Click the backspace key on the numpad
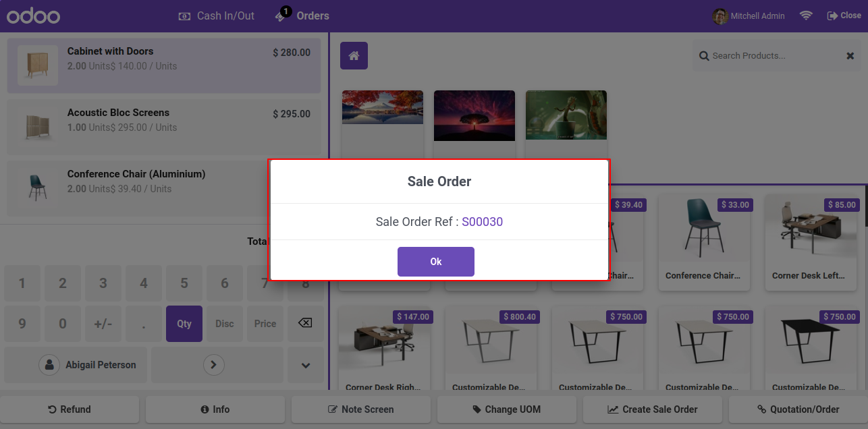This screenshot has width=868, height=429. [x=305, y=323]
